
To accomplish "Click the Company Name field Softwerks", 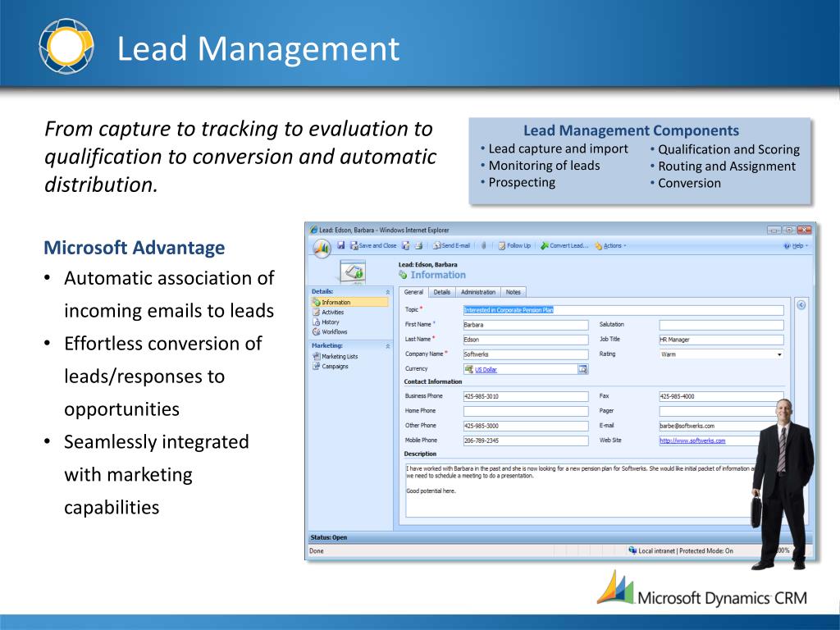I will coord(526,354).
